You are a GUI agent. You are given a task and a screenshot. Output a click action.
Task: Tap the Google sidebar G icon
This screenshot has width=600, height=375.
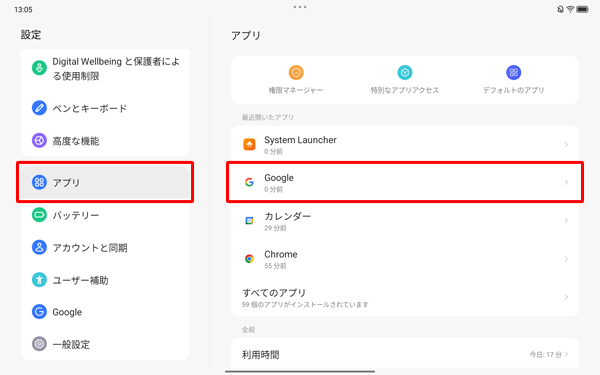(x=39, y=311)
